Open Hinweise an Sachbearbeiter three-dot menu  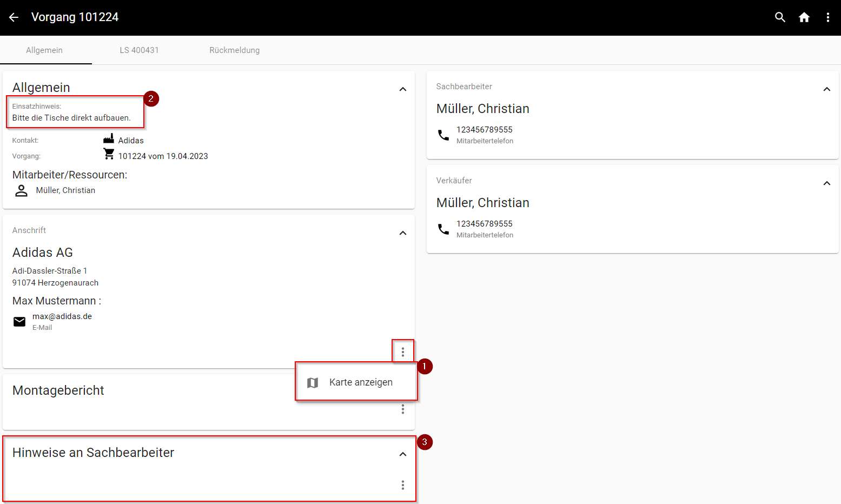tap(403, 485)
